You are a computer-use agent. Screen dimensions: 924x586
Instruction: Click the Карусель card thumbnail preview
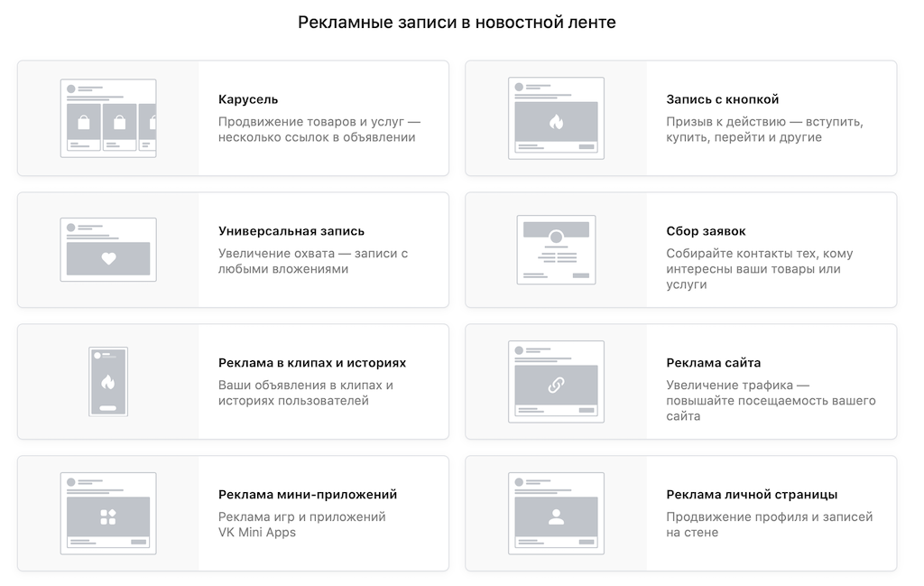tap(108, 117)
